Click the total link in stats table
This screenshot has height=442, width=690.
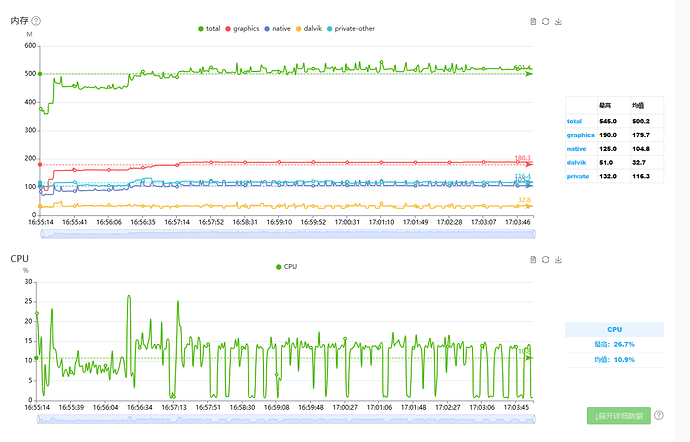click(x=574, y=121)
